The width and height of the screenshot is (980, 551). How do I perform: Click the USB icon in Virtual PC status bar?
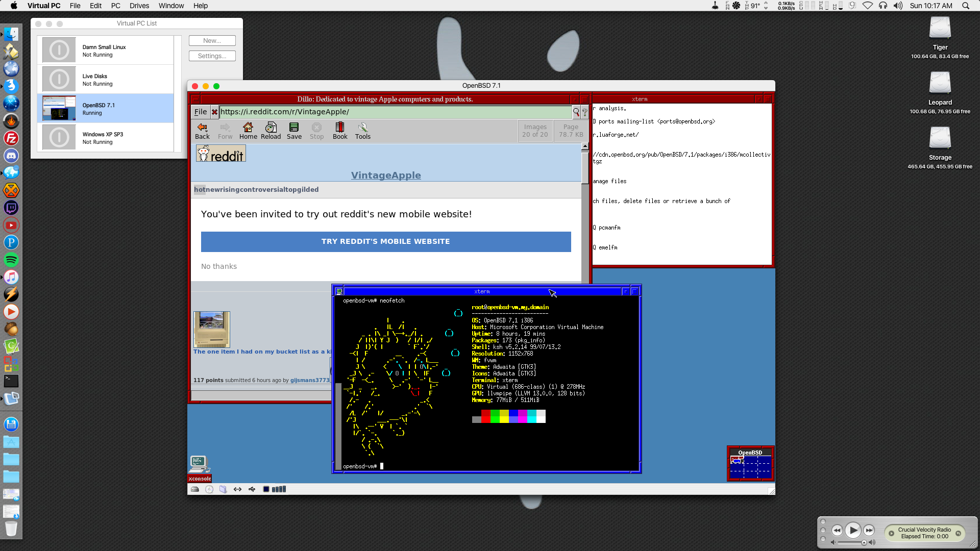point(252,489)
